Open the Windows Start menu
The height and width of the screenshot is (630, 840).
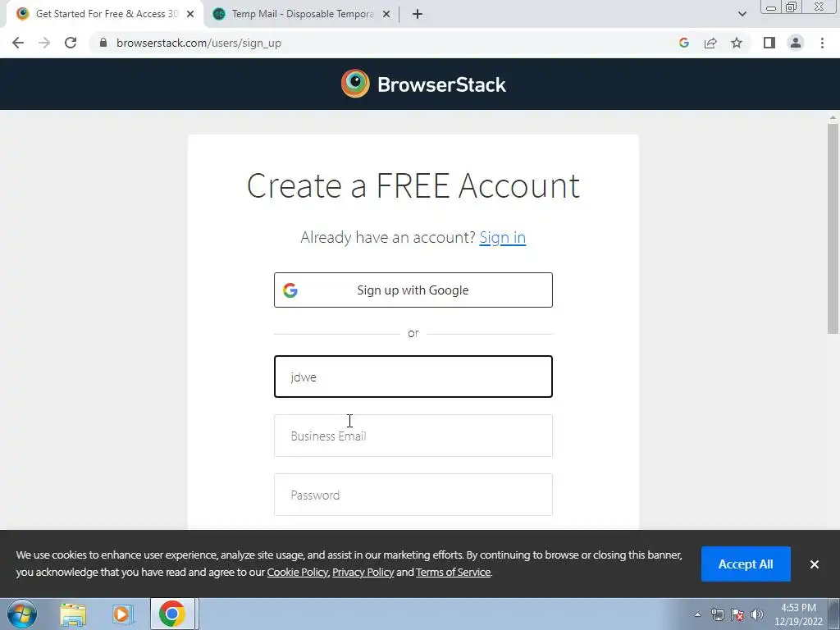[x=22, y=614]
